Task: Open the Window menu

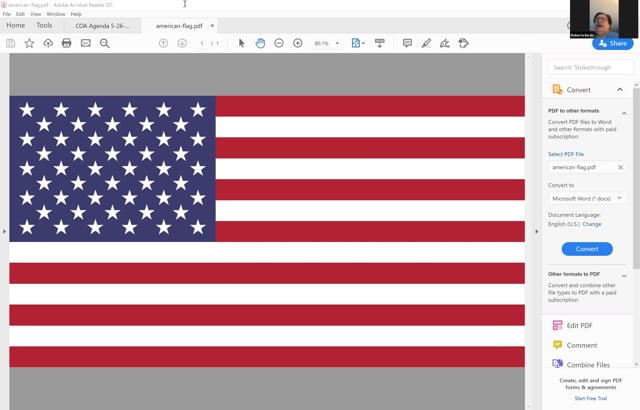Action: (56, 14)
